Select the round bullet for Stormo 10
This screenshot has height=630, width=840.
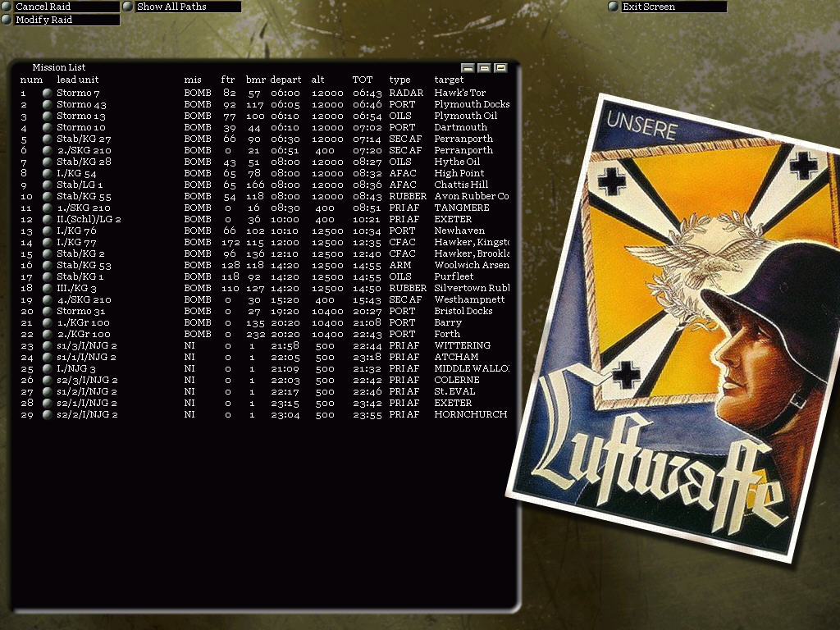point(47,127)
